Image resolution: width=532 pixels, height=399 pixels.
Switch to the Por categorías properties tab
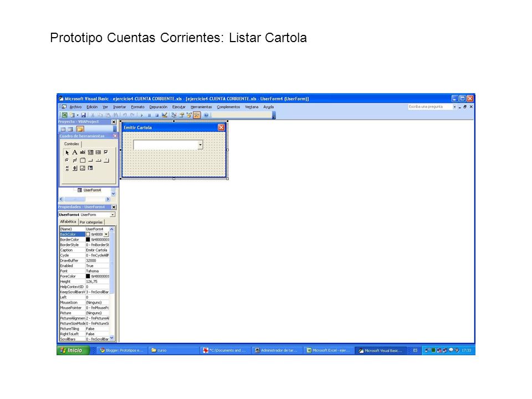pyautogui.click(x=91, y=222)
